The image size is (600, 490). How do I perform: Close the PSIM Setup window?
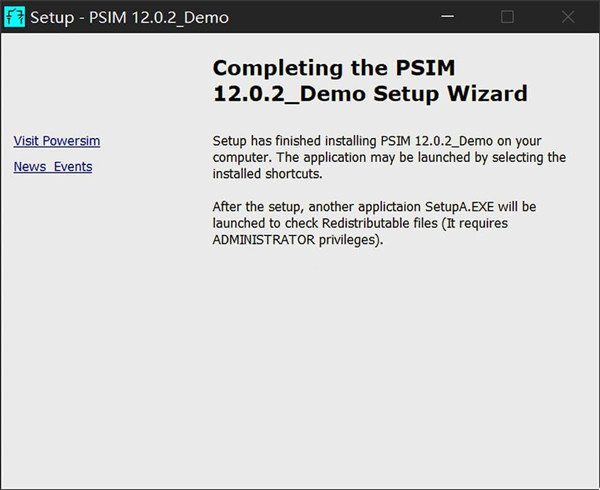click(x=568, y=16)
